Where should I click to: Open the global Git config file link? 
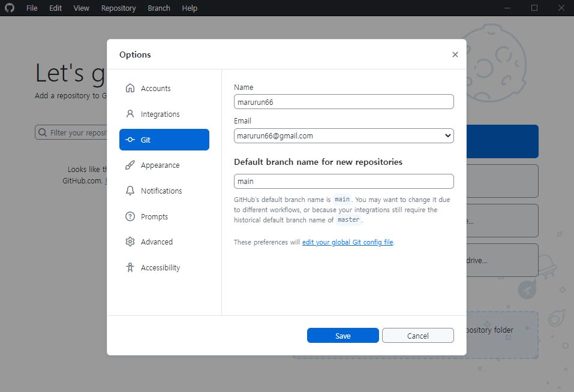[347, 242]
